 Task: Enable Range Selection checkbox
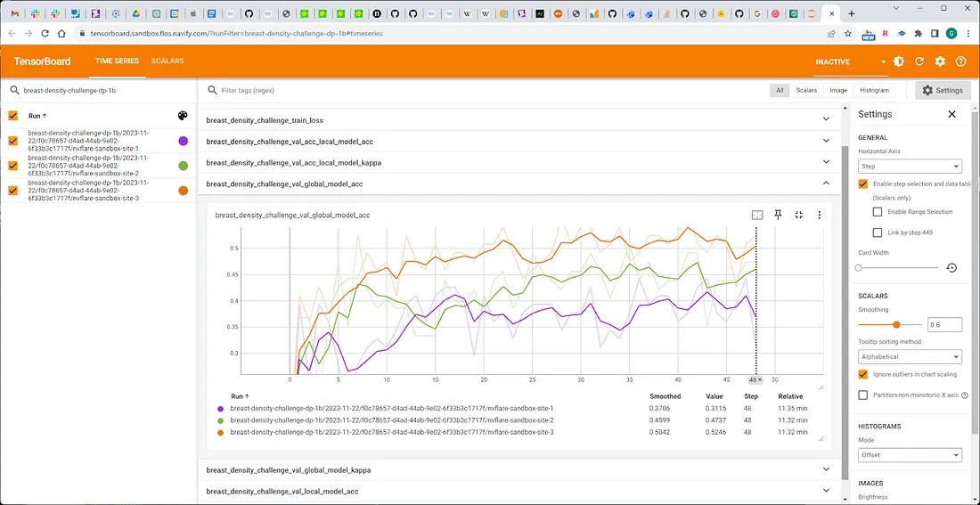[878, 212]
